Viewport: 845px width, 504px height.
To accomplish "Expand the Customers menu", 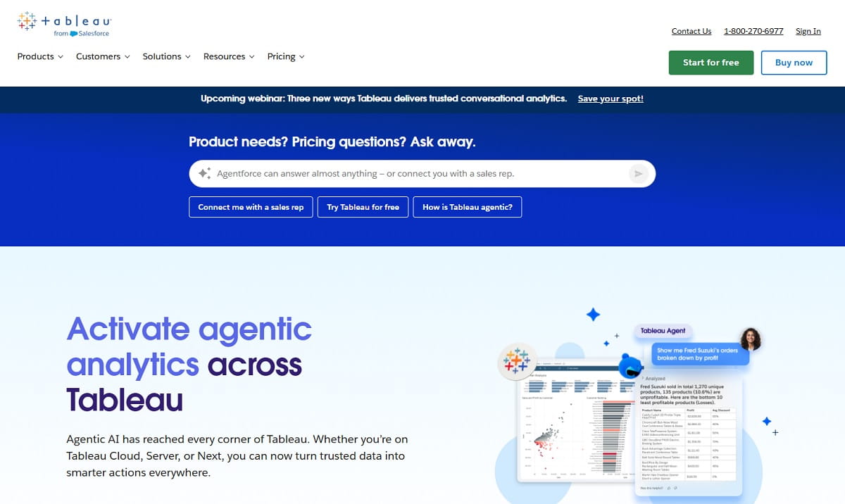I will [103, 56].
